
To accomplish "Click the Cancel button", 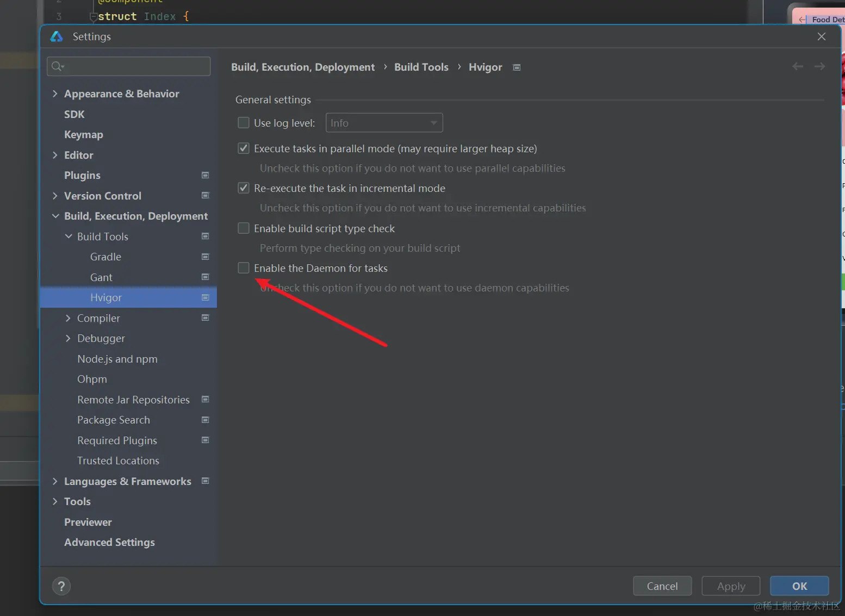I will pos(662,586).
